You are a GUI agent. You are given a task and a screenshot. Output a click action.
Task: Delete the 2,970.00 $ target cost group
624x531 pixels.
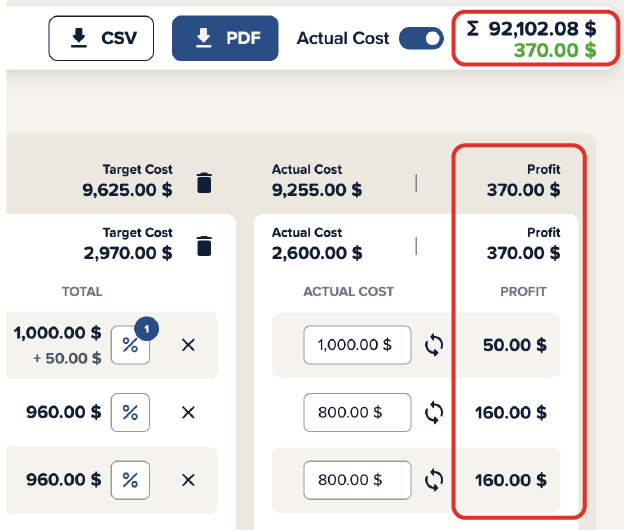204,246
